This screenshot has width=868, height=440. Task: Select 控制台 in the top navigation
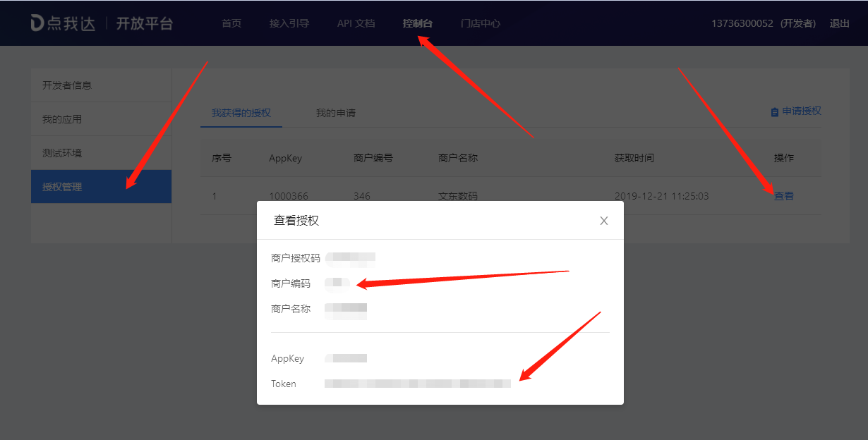pyautogui.click(x=418, y=23)
